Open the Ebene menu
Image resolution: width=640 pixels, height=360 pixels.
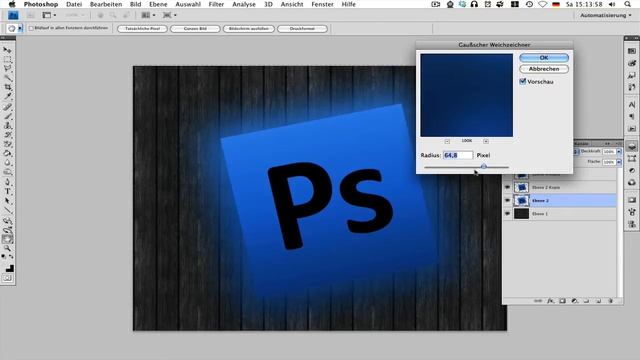[x=158, y=4]
